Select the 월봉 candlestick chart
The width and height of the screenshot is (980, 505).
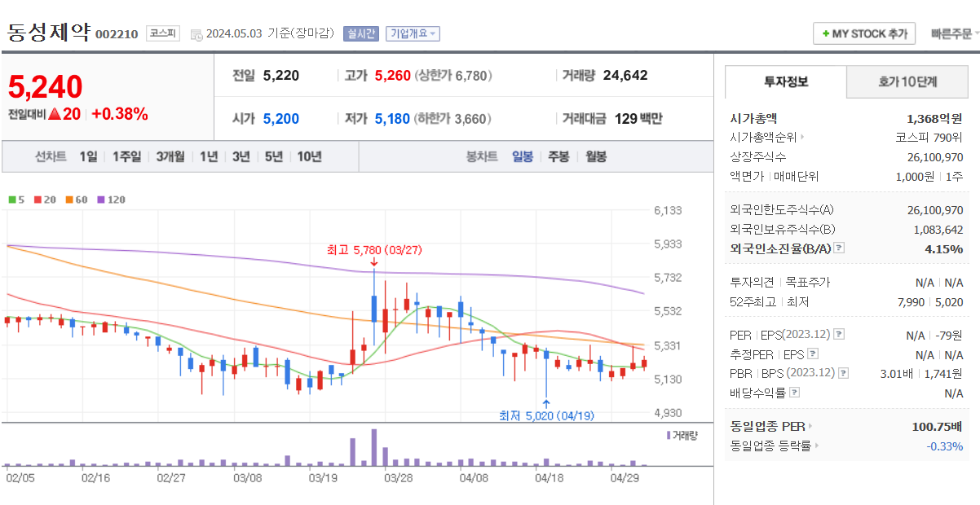(596, 156)
